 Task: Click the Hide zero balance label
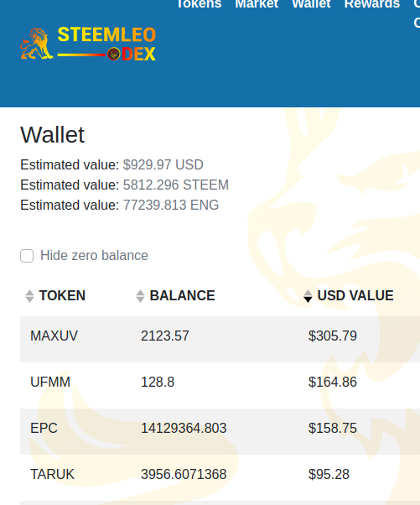pyautogui.click(x=94, y=256)
